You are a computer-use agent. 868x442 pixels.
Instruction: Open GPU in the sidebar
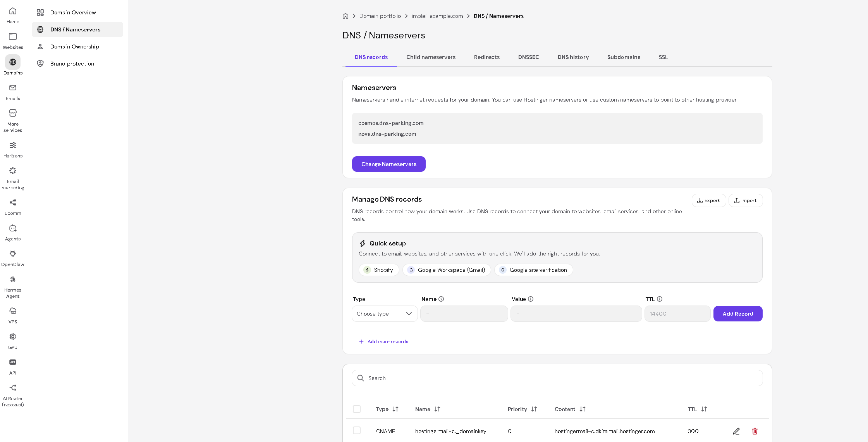pyautogui.click(x=13, y=341)
